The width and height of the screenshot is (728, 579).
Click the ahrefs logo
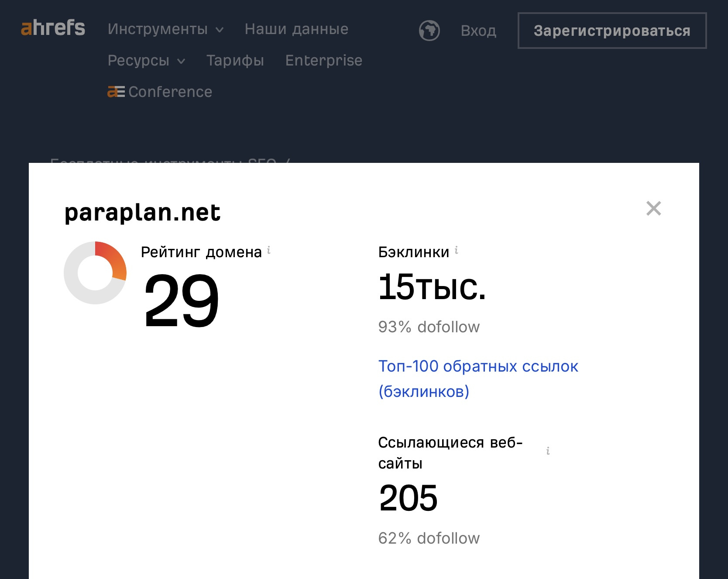pyautogui.click(x=53, y=28)
